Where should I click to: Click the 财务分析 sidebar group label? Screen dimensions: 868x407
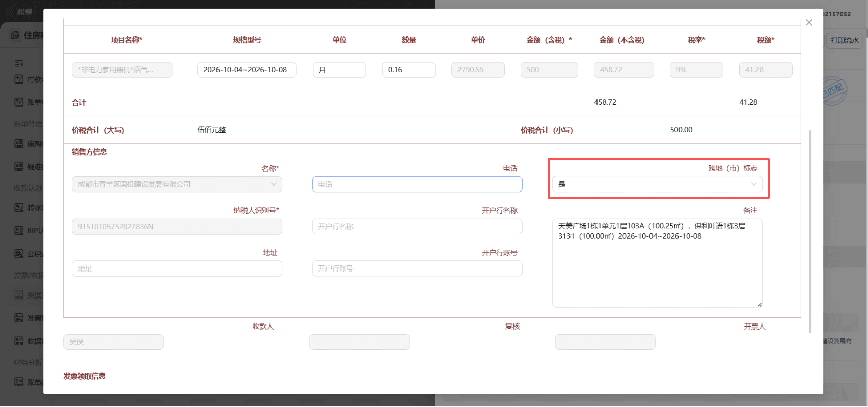click(29, 362)
